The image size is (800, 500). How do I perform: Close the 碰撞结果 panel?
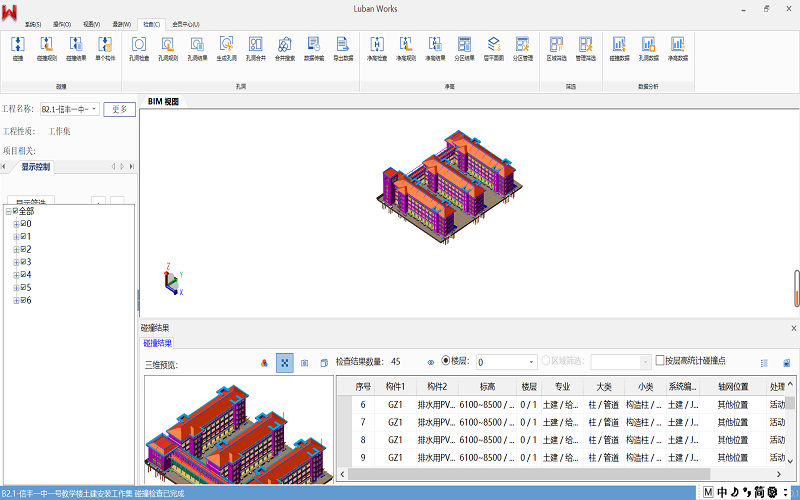(793, 328)
